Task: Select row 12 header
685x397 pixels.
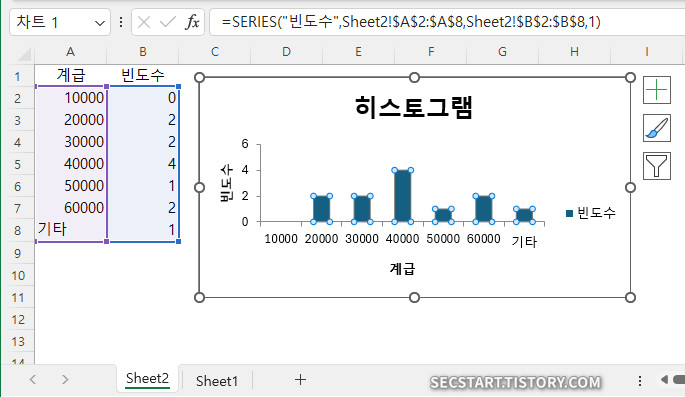Action: 17,319
